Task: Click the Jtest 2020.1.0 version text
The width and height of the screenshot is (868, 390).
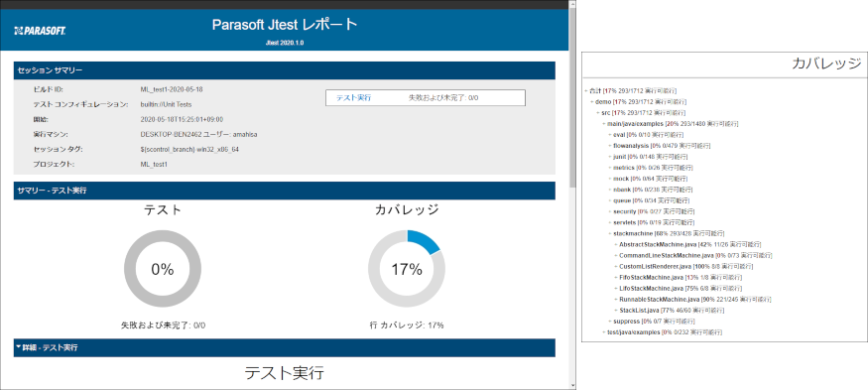Action: pos(285,42)
